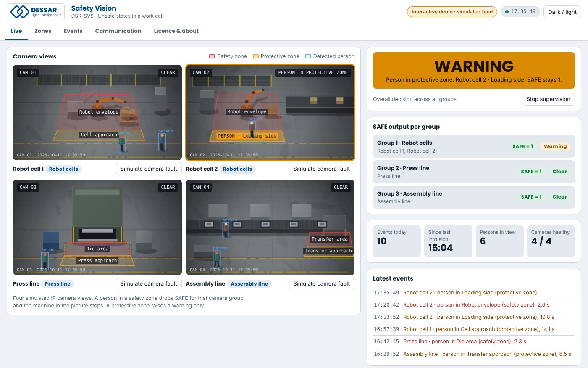Open the 17:13:52 Loading side event
This screenshot has width=588, height=368.
tap(474, 317)
